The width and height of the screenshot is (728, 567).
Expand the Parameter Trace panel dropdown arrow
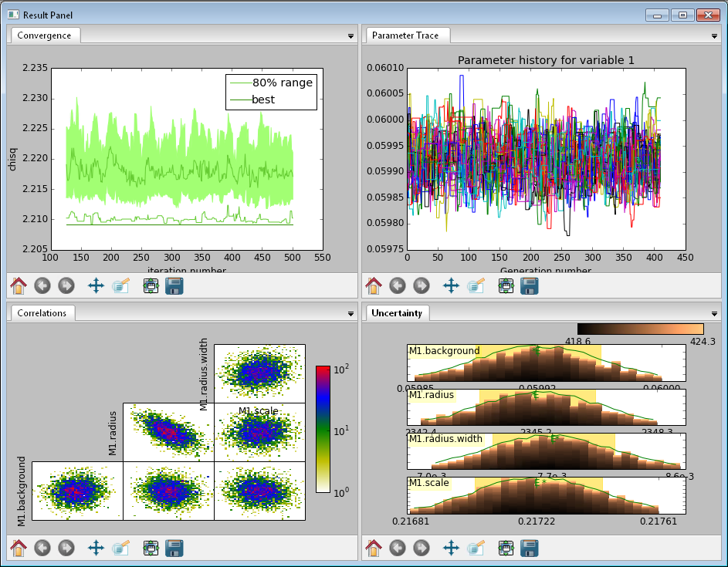point(713,36)
